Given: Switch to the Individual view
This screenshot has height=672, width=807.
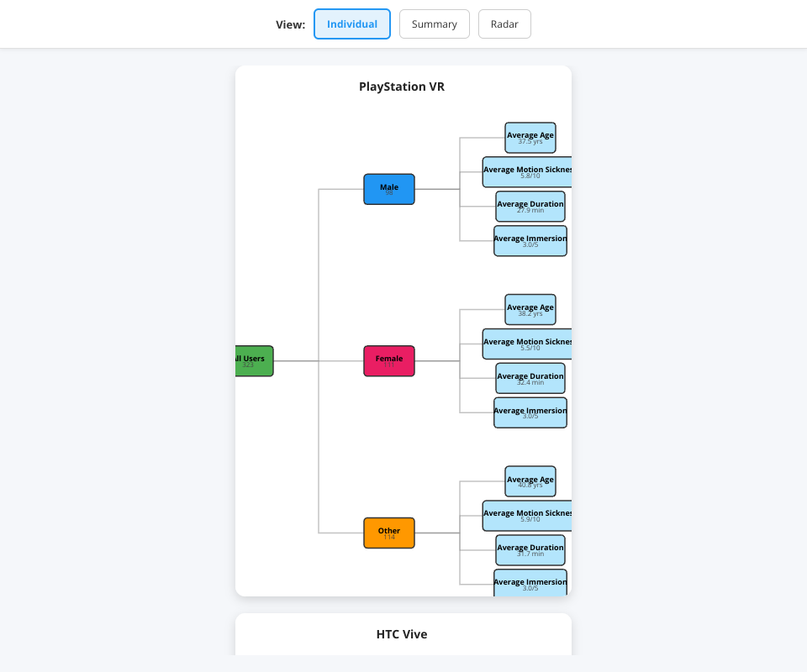Looking at the screenshot, I should pyautogui.click(x=351, y=24).
